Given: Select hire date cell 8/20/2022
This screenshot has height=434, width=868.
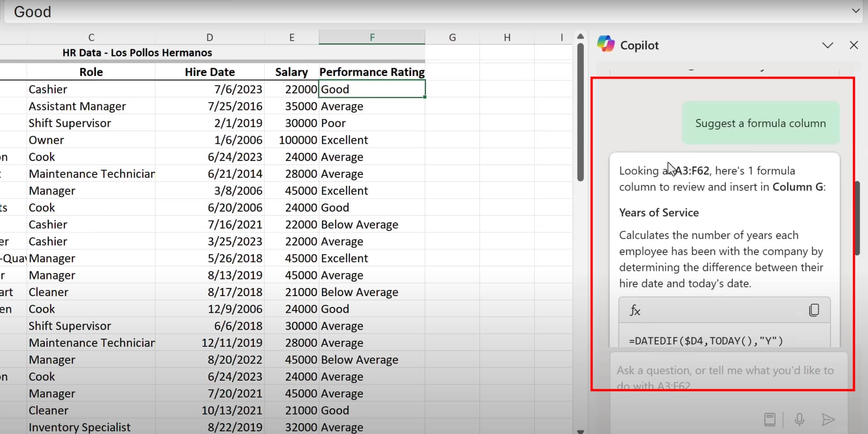Looking at the screenshot, I should pyautogui.click(x=209, y=360).
